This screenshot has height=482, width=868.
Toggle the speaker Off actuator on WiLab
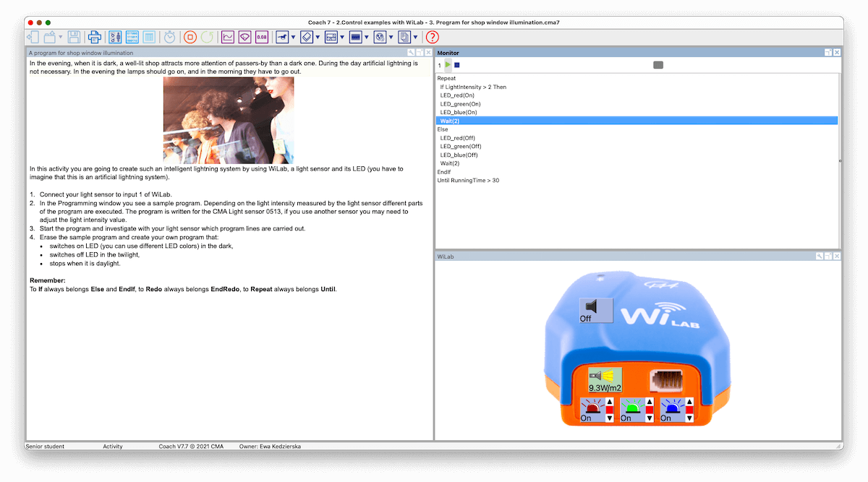(595, 310)
